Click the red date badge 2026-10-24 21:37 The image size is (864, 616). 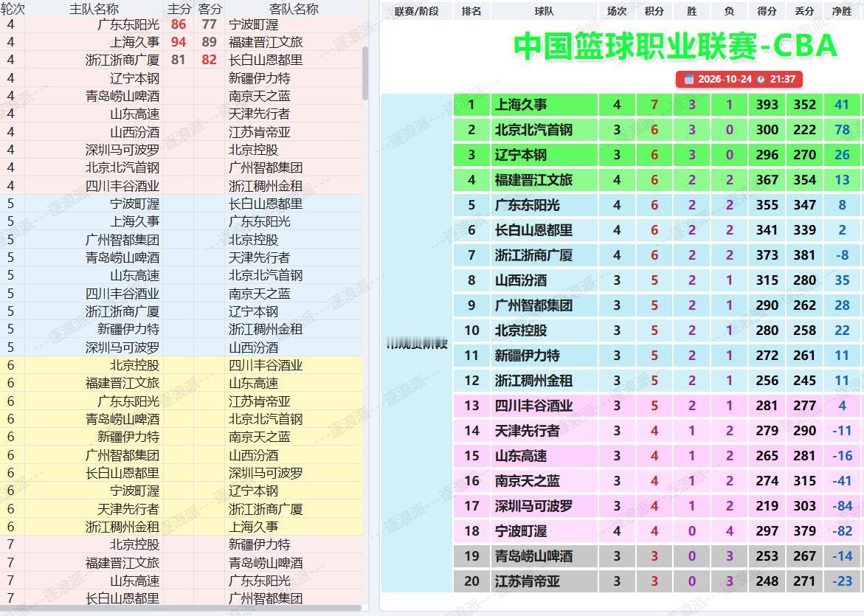(x=739, y=80)
